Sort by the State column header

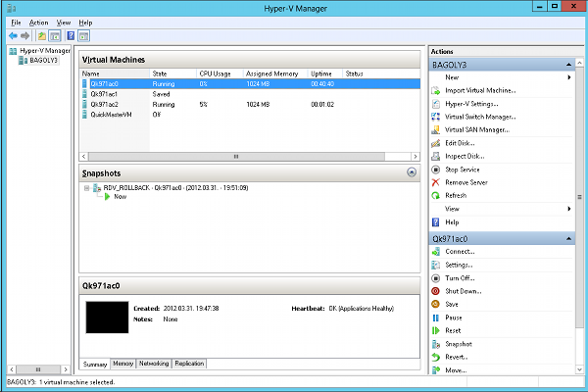point(172,73)
